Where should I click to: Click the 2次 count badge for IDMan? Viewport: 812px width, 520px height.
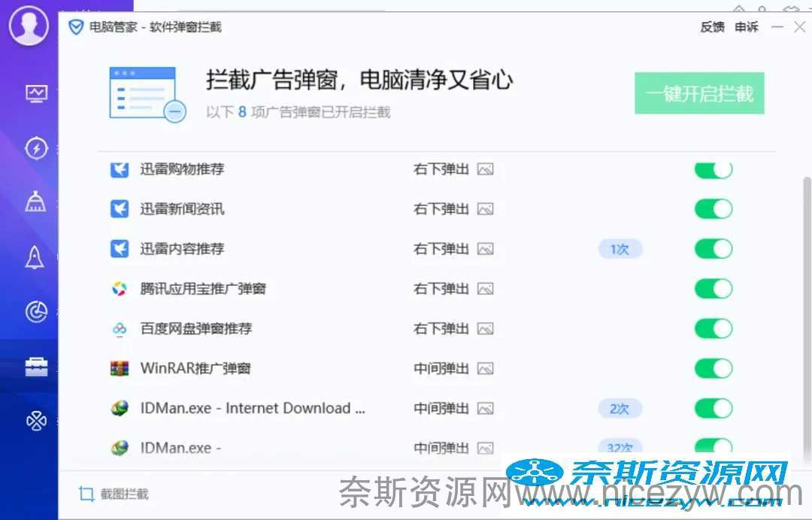(x=620, y=409)
